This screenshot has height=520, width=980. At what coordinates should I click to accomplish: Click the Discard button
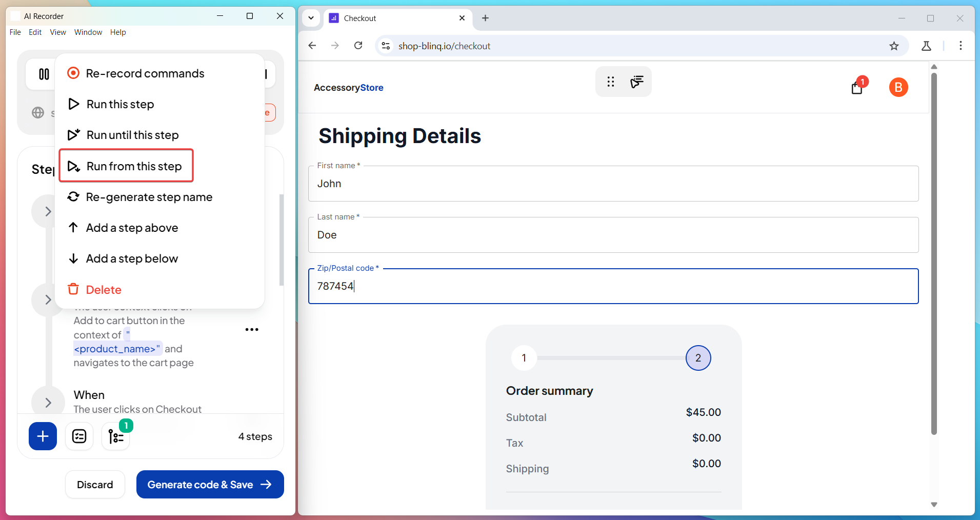click(x=95, y=485)
